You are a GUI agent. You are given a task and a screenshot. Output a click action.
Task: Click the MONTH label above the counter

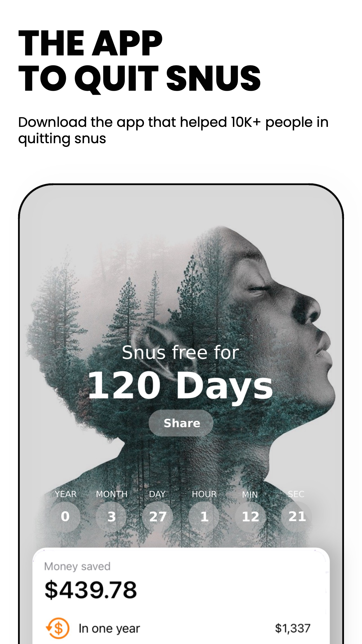(112, 494)
